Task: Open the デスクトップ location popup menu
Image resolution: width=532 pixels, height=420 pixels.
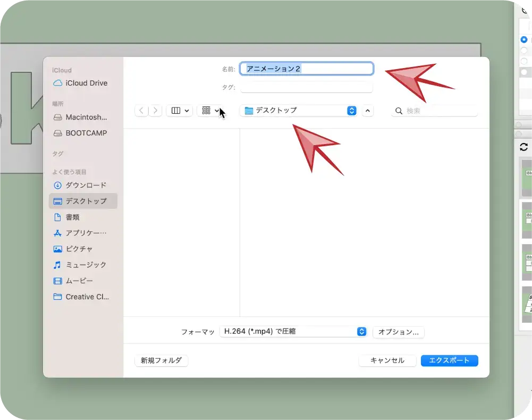Action: 299,111
